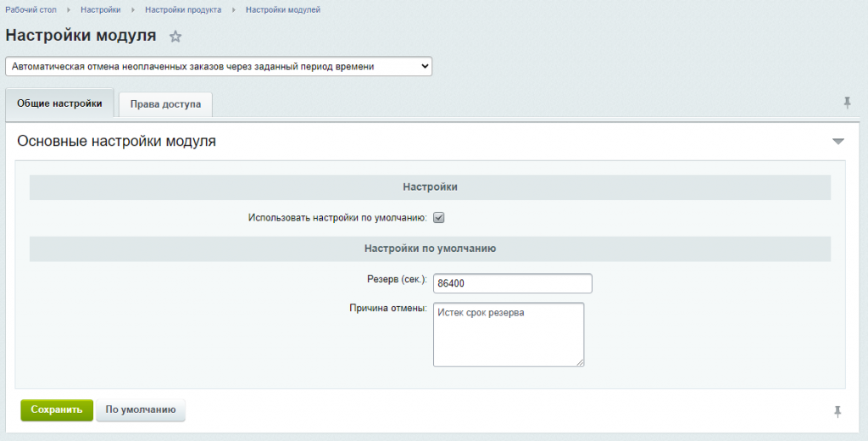
Task: Open the Настройки breadcrumb link
Action: (x=101, y=10)
